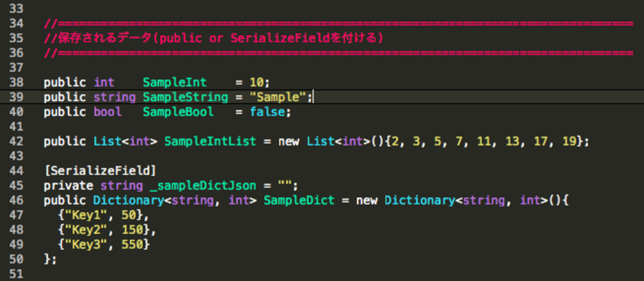The width and height of the screenshot is (644, 281).
Task: Click the SampleDict variable name
Action: pyautogui.click(x=299, y=200)
